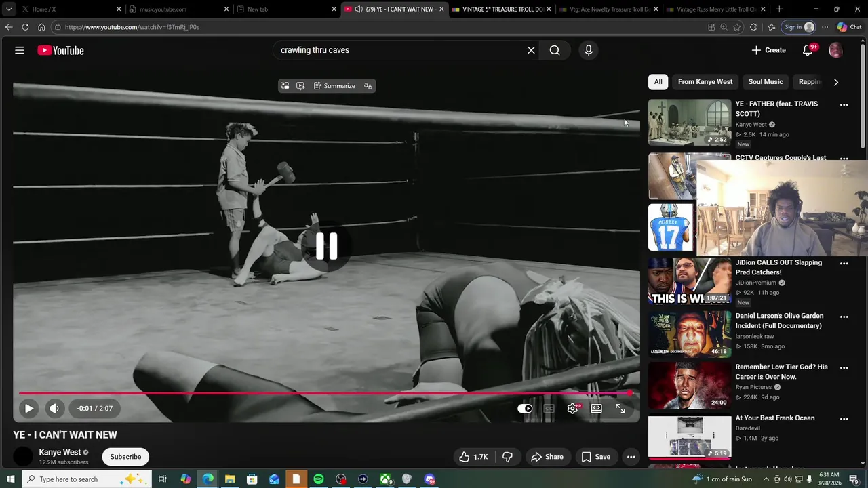Screen dimensions: 868x488
Task: Go to the YouTube home logo
Action: (60, 50)
